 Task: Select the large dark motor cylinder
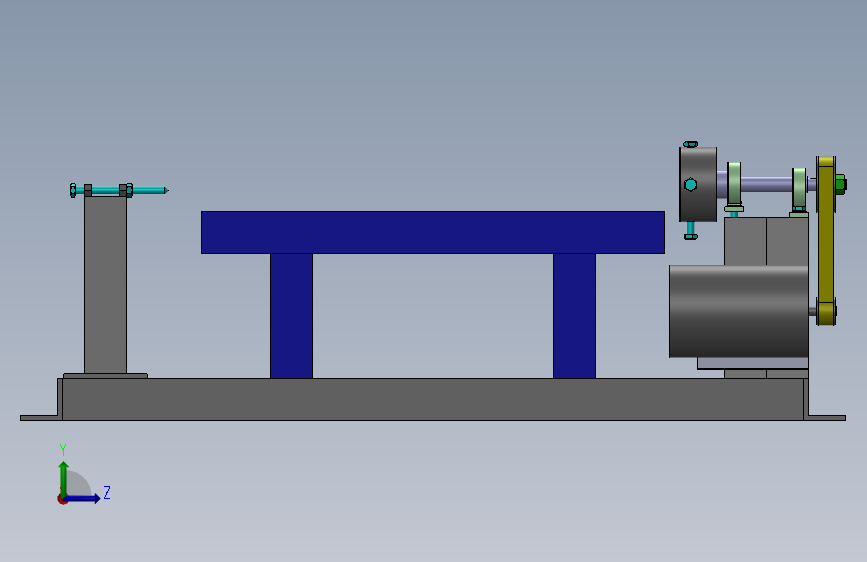(x=739, y=311)
